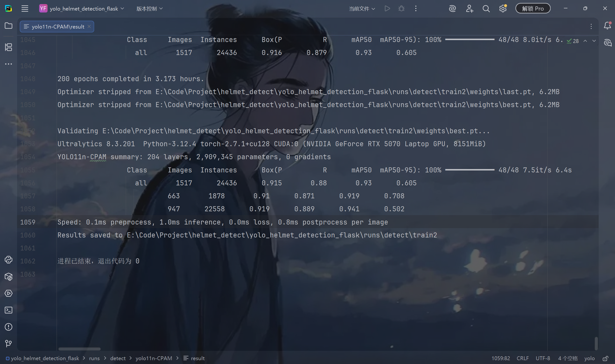Image resolution: width=615 pixels, height=364 pixels.
Task: Open the Git version control tool window
Action: tap(9, 344)
